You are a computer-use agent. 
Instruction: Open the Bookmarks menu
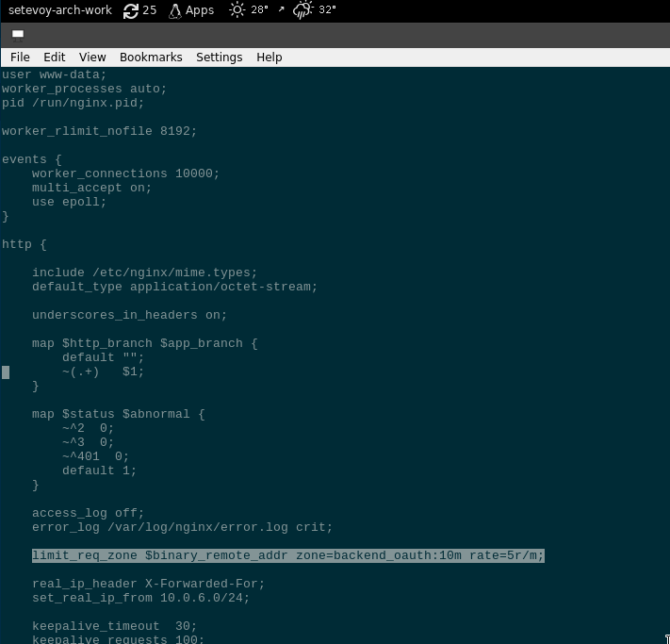(151, 58)
